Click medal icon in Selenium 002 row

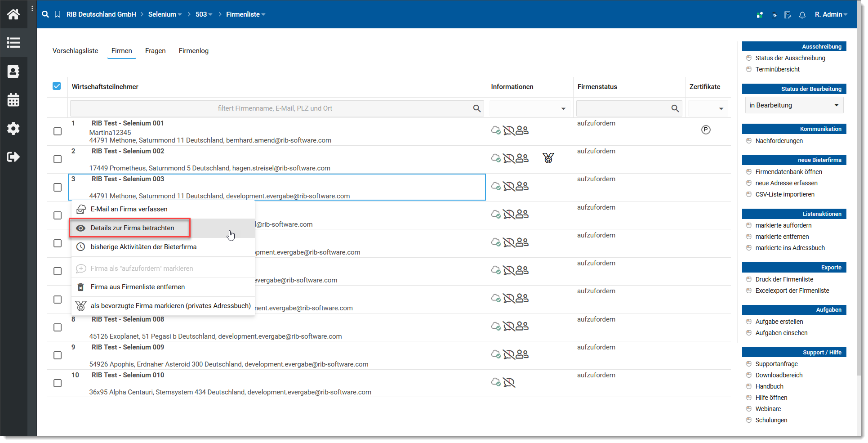point(548,158)
